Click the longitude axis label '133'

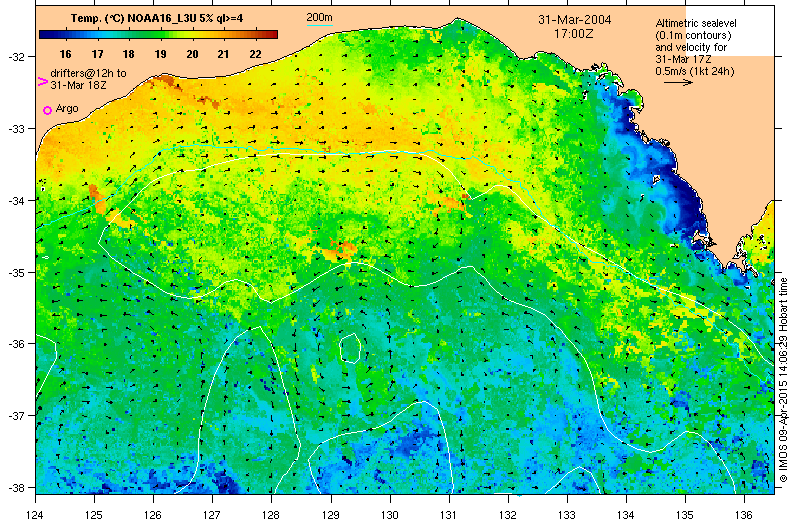click(x=567, y=514)
